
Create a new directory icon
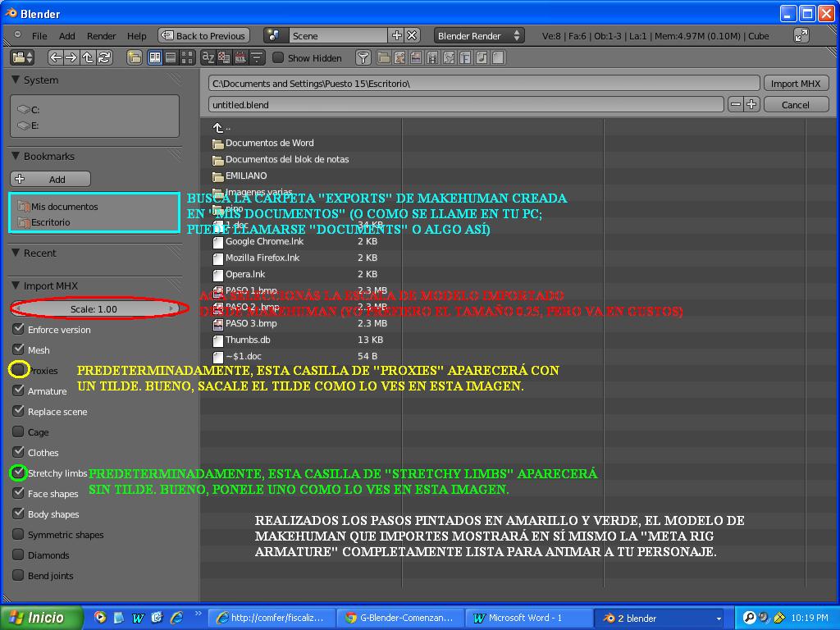tap(134, 57)
